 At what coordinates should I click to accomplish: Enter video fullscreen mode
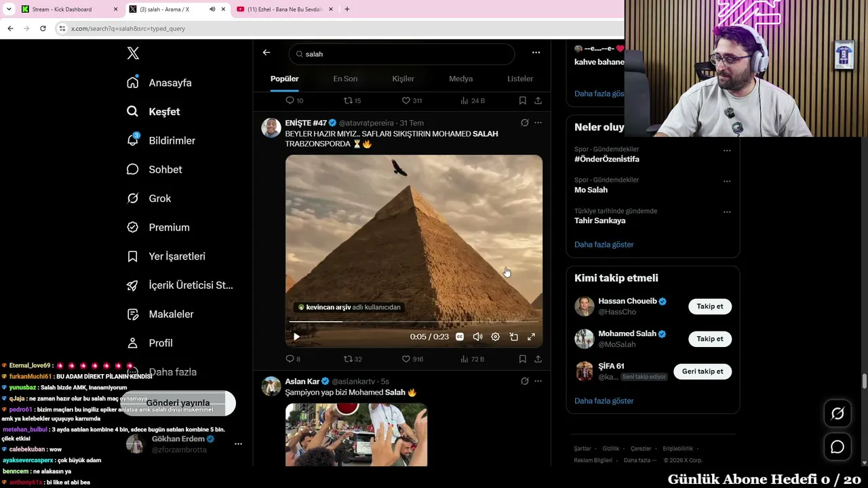pos(532,337)
